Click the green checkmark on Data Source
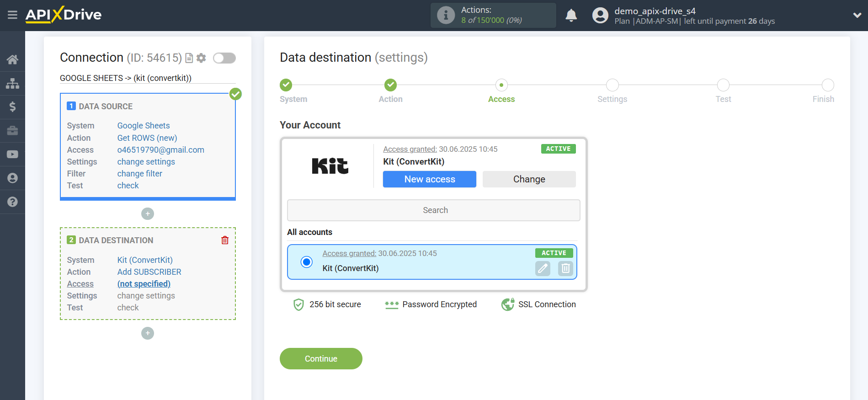 click(x=235, y=94)
